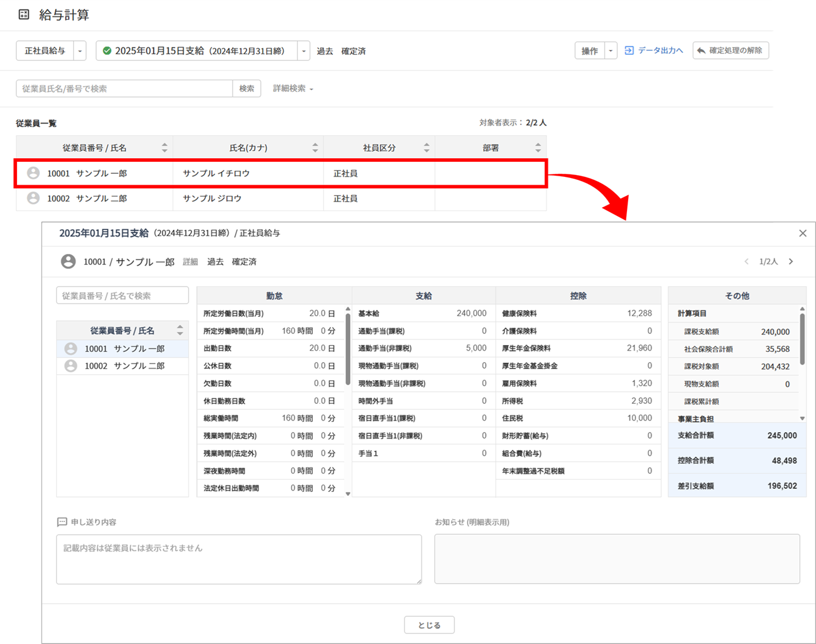816x644 pixels.
Task: Click the payroll calculator icon beside 給与計算
Action: 24,14
